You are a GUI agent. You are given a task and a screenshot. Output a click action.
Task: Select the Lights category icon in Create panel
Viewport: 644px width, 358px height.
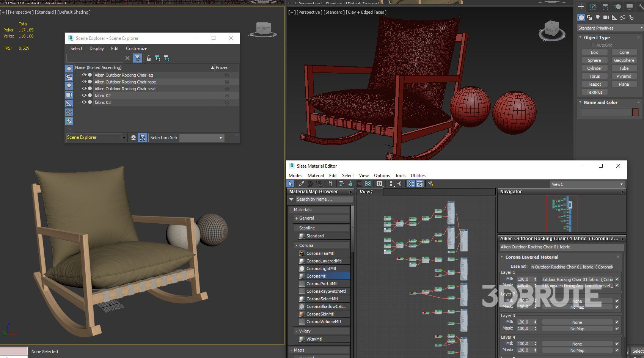click(x=598, y=17)
